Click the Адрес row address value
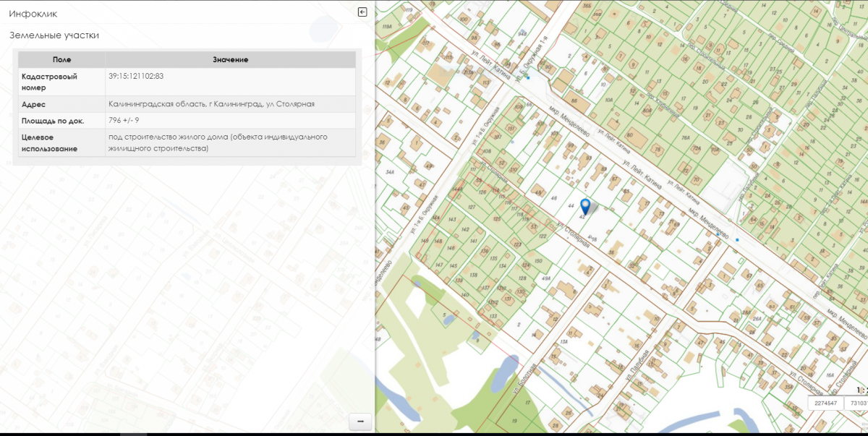 [x=211, y=104]
